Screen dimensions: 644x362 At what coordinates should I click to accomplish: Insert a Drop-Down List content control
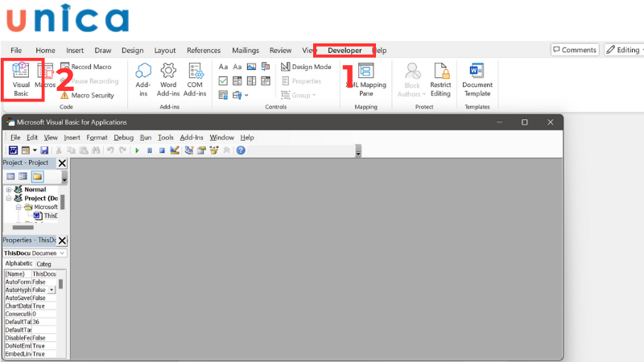[x=251, y=81]
